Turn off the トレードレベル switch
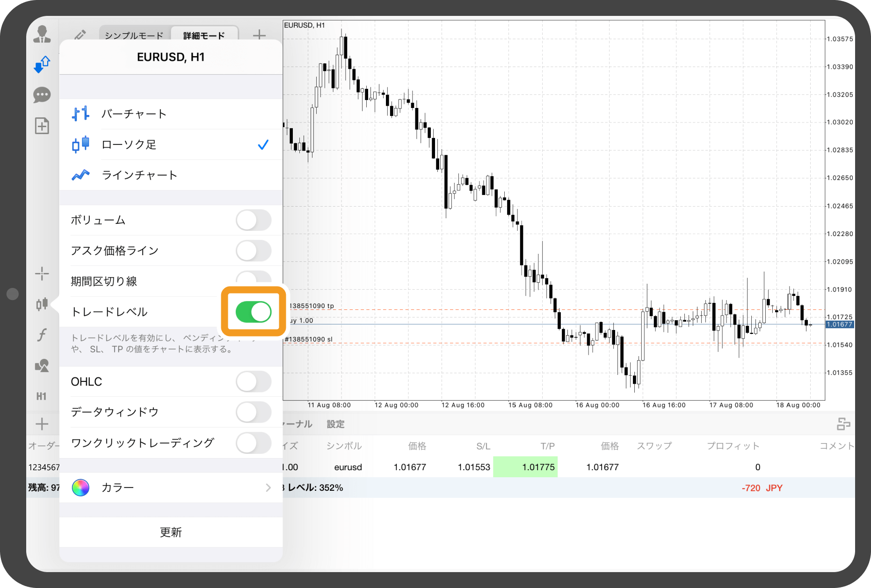 pos(253,312)
